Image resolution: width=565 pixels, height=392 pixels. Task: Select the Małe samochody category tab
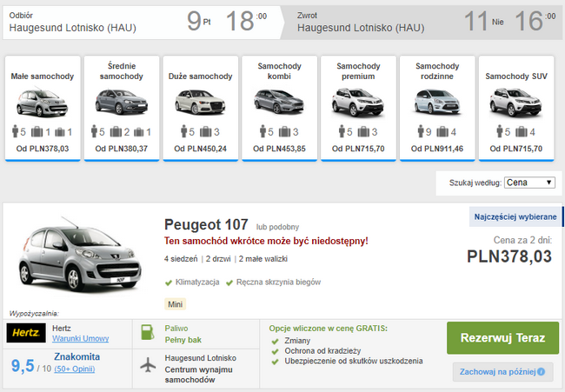point(43,108)
